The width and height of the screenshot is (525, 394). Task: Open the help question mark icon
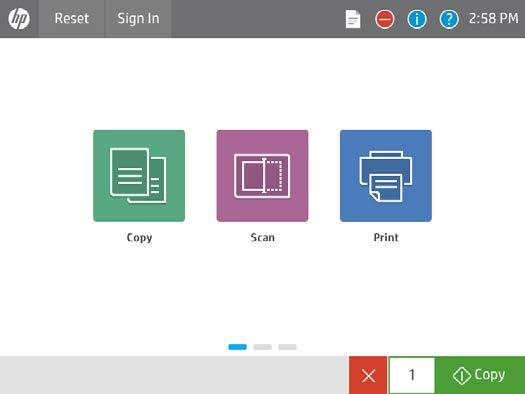click(x=449, y=19)
